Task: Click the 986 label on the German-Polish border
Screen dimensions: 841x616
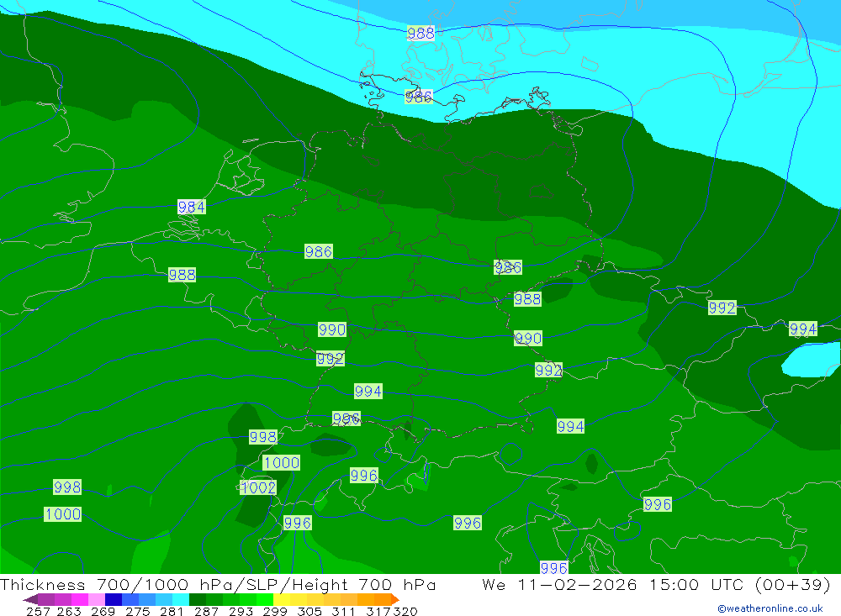Action: tap(508, 267)
